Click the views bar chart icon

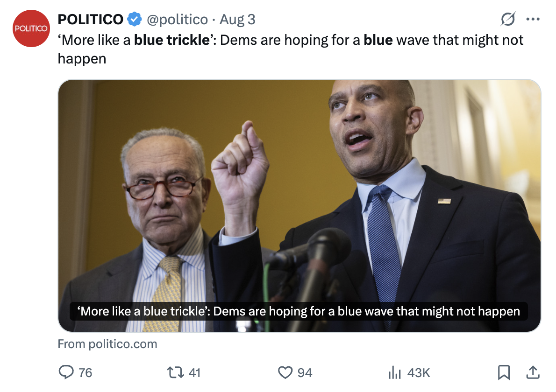pos(395,372)
